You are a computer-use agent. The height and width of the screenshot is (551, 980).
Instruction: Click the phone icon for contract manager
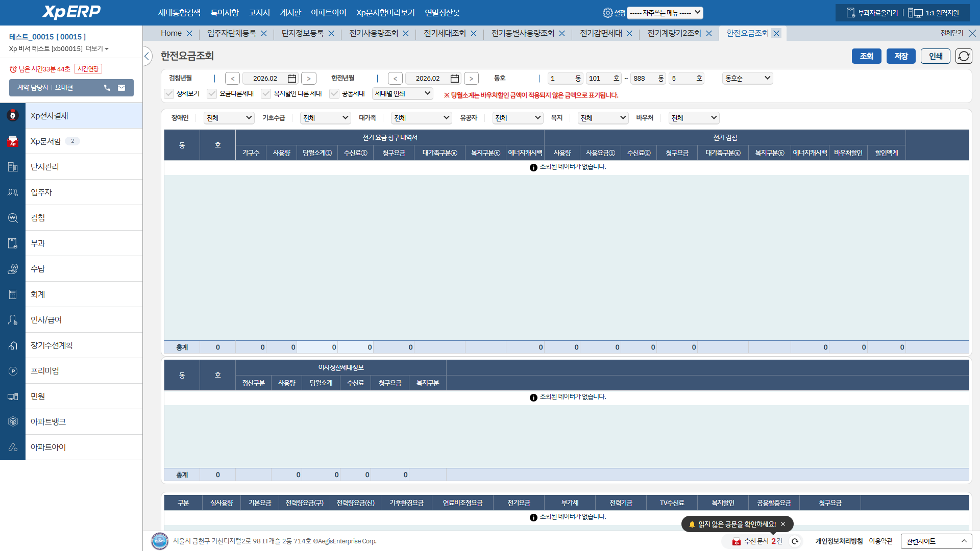(x=107, y=88)
